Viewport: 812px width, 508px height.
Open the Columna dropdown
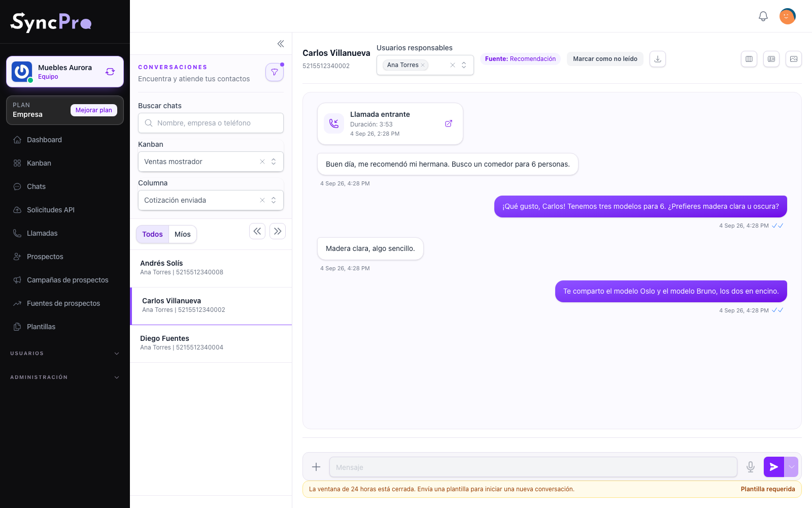pyautogui.click(x=274, y=200)
